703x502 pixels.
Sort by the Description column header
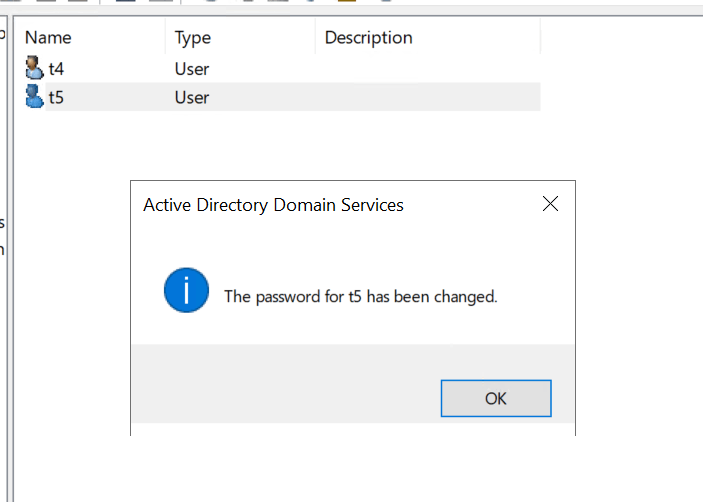point(369,38)
